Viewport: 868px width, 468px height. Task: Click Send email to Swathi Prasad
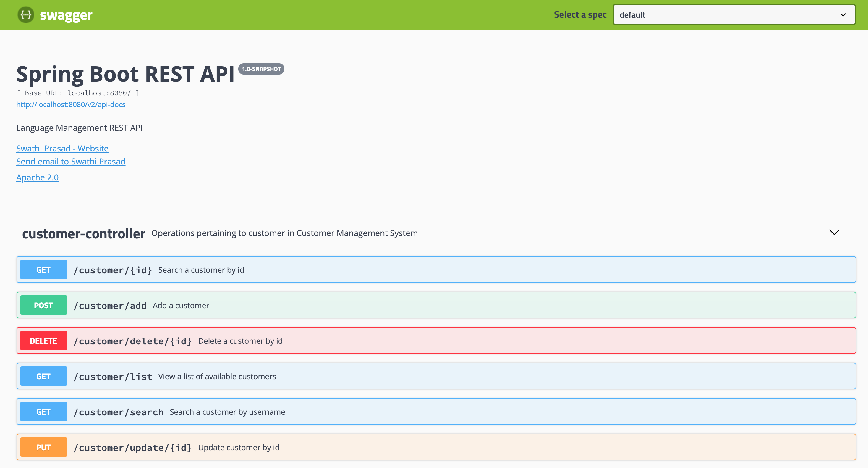point(71,162)
